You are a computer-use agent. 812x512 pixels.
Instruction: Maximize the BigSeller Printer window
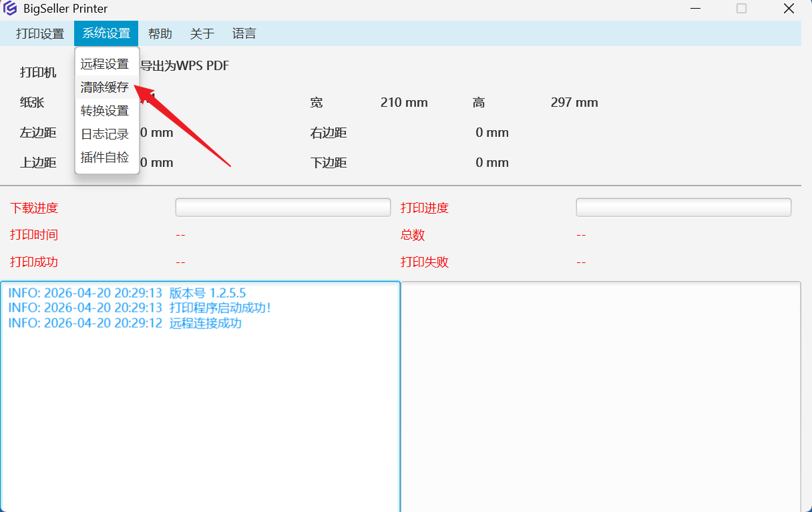(x=741, y=9)
